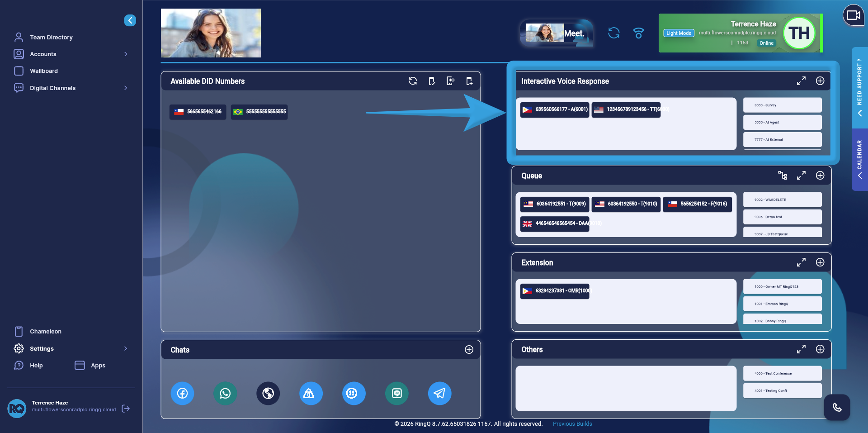The height and width of the screenshot is (433, 868).
Task: Click the logout icon beside Terrence Haze
Action: click(x=126, y=409)
